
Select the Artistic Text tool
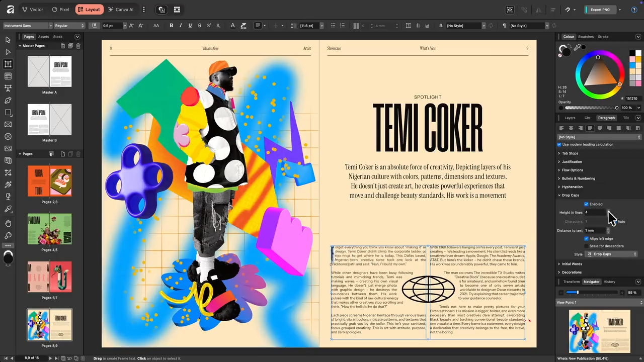(8, 88)
